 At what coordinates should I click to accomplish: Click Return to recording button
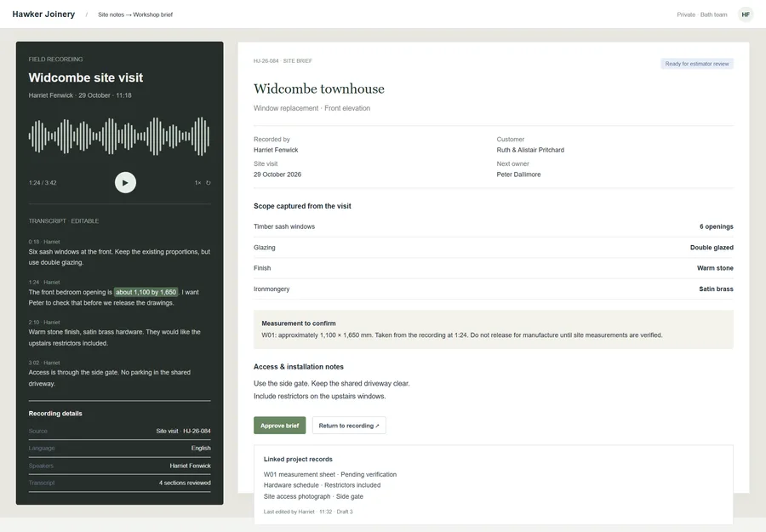tap(349, 426)
